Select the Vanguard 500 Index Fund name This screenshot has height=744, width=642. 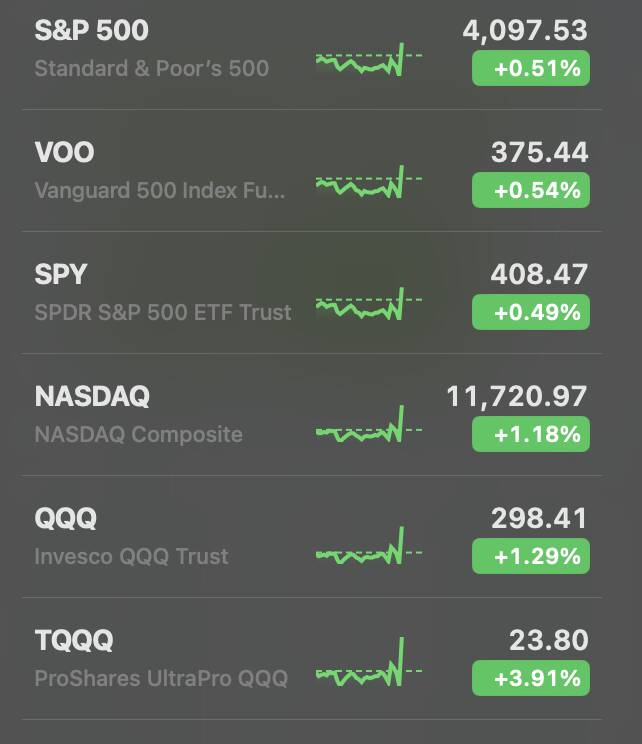(160, 191)
